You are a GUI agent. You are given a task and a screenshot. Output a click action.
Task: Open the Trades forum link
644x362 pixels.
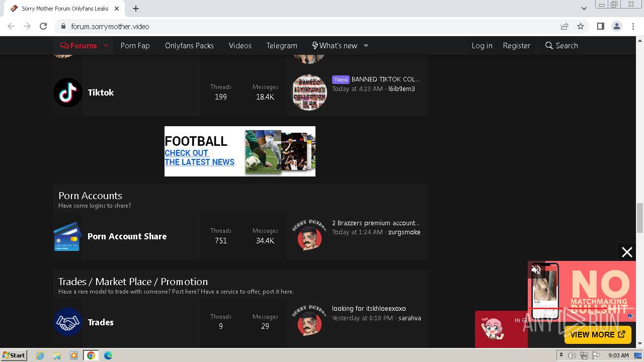(101, 322)
